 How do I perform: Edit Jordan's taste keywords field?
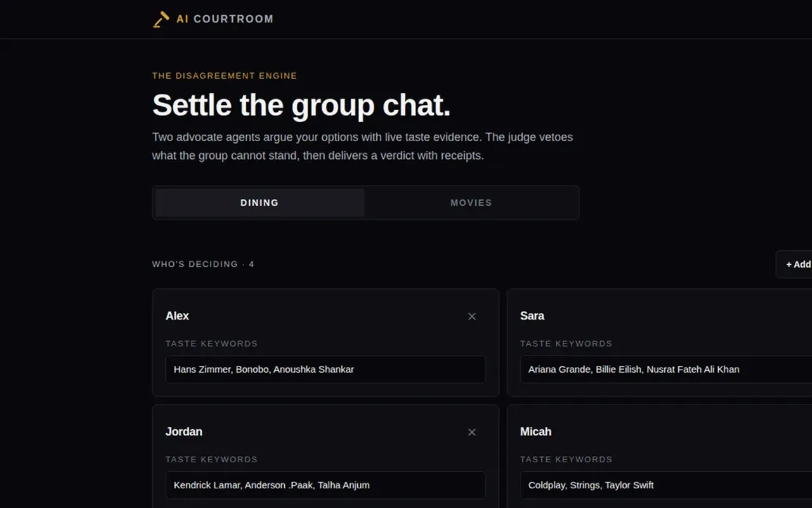(x=325, y=485)
